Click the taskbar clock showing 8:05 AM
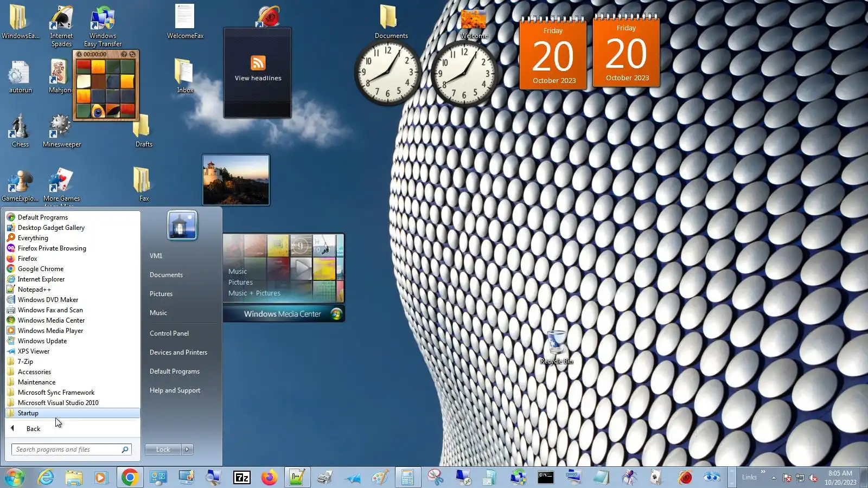This screenshot has height=488, width=868. point(840,478)
